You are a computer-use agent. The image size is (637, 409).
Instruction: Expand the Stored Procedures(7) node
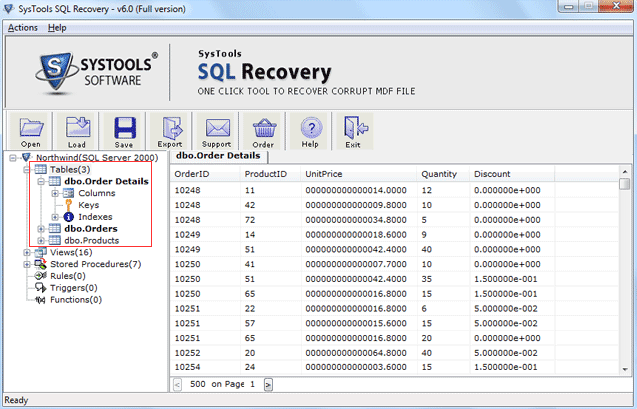point(27,264)
